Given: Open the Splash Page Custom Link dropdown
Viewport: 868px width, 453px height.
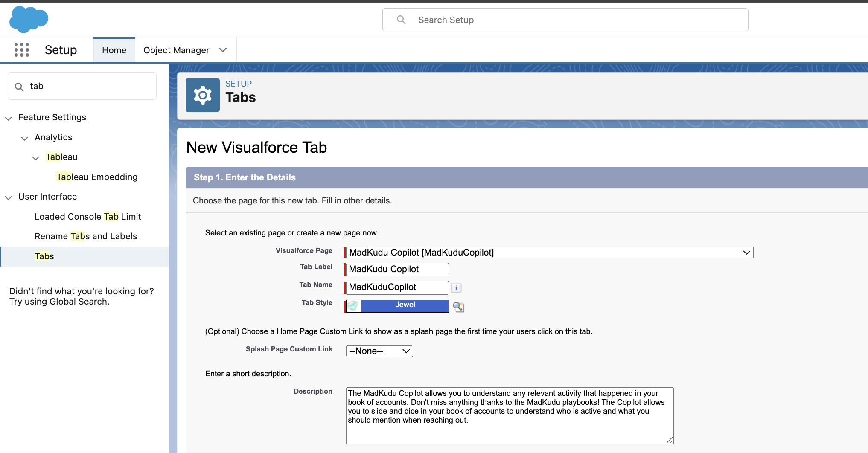Looking at the screenshot, I should coord(379,351).
